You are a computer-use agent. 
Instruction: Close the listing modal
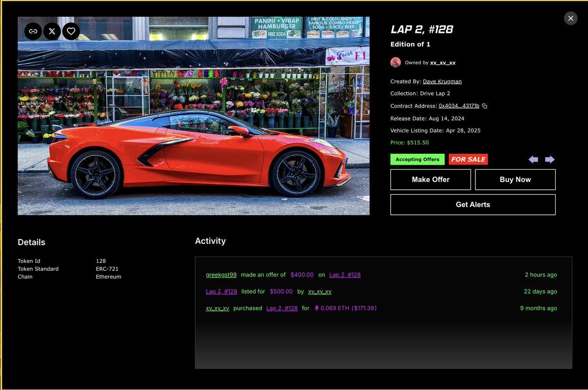[x=570, y=19]
